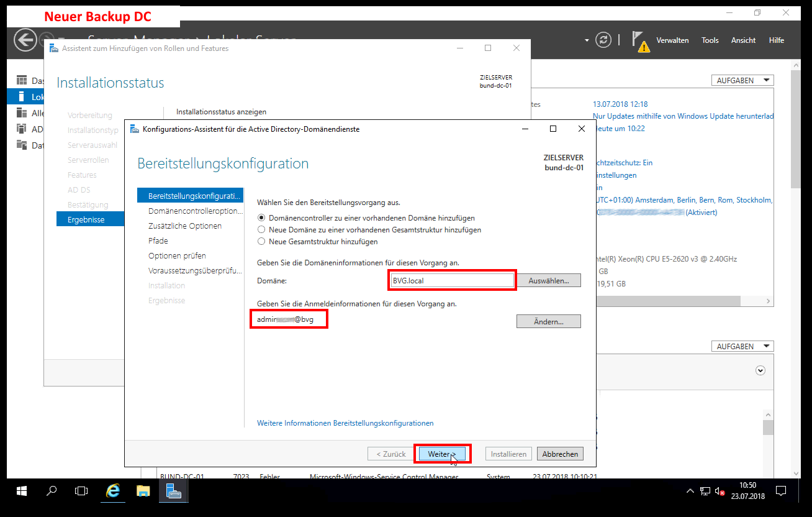Image resolution: width=812 pixels, height=517 pixels.
Task: Click the Weiter button
Action: [x=441, y=454]
